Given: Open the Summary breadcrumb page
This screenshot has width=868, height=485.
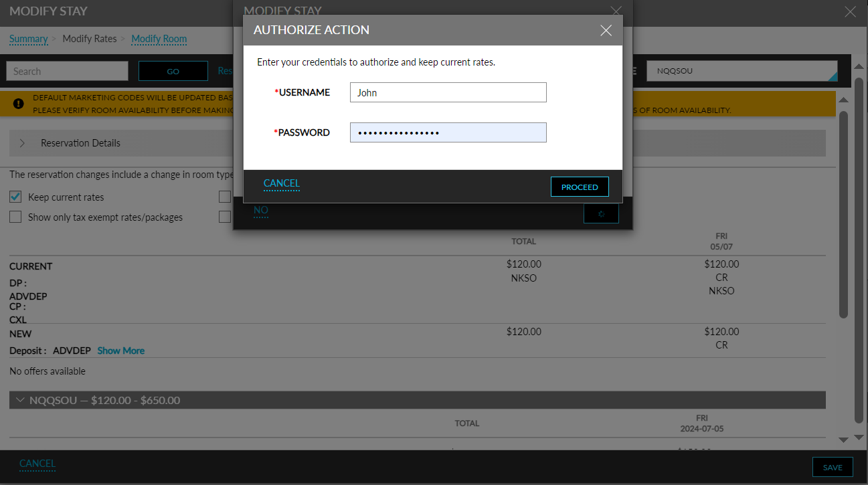Looking at the screenshot, I should (x=28, y=39).
